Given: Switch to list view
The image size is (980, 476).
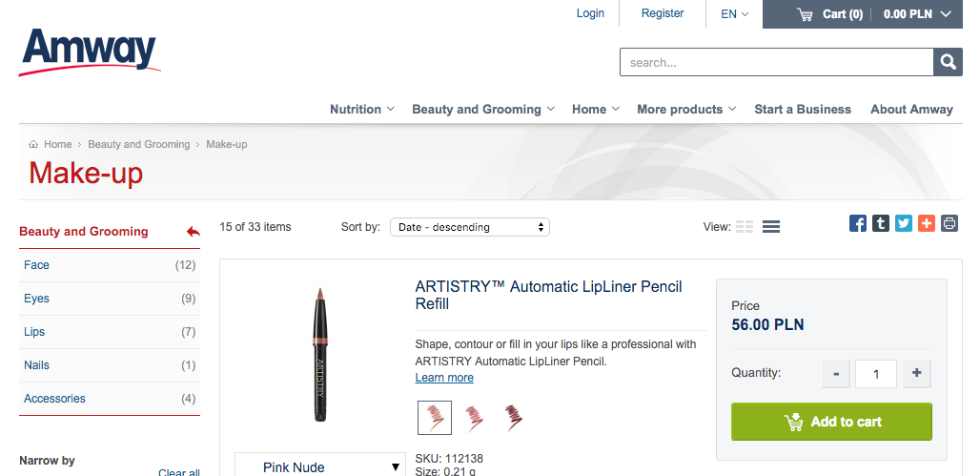Looking at the screenshot, I should 771,227.
